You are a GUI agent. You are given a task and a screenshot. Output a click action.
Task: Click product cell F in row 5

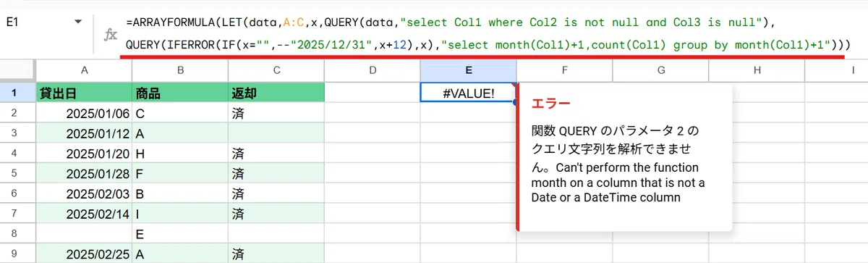tap(180, 174)
